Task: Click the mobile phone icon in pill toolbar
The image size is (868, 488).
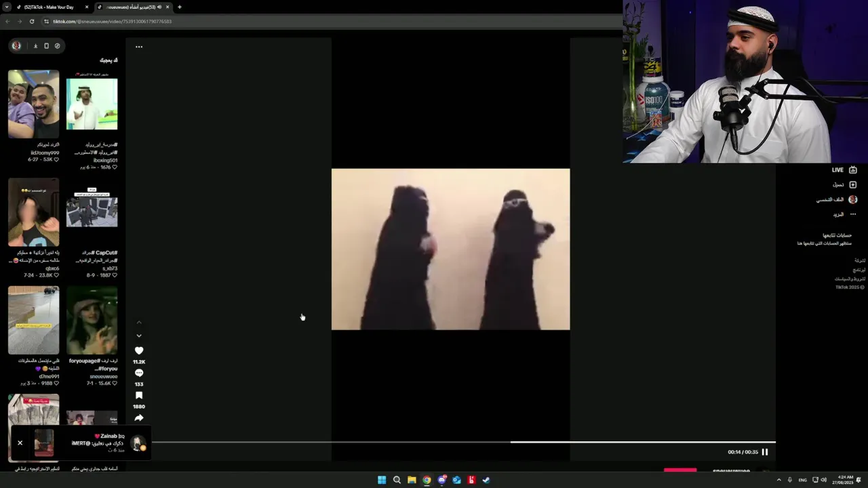Action: [x=46, y=45]
